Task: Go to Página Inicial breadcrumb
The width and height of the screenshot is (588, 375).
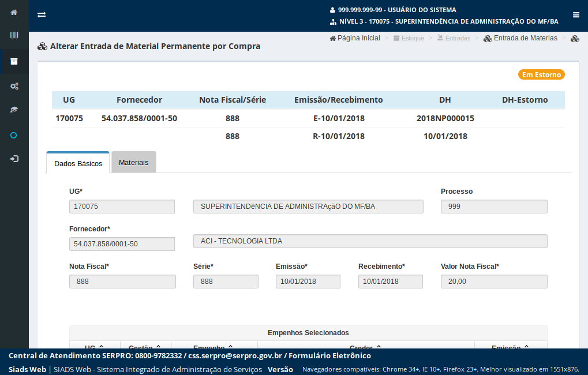Action: pyautogui.click(x=355, y=38)
